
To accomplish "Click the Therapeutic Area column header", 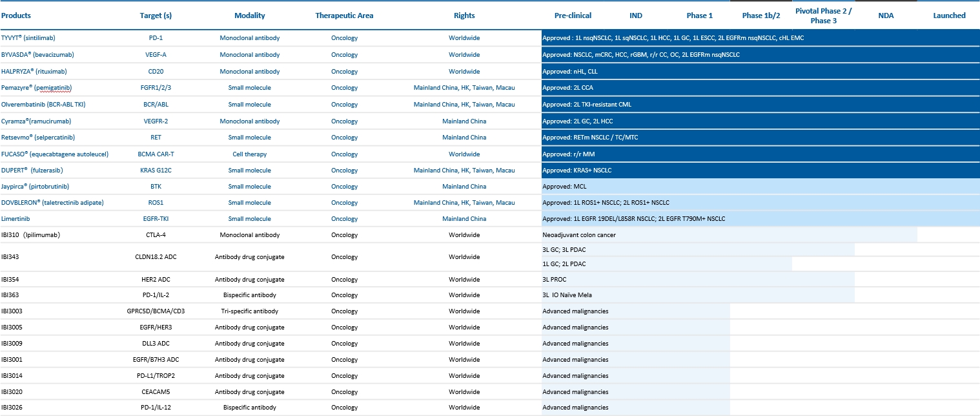I will pos(344,16).
